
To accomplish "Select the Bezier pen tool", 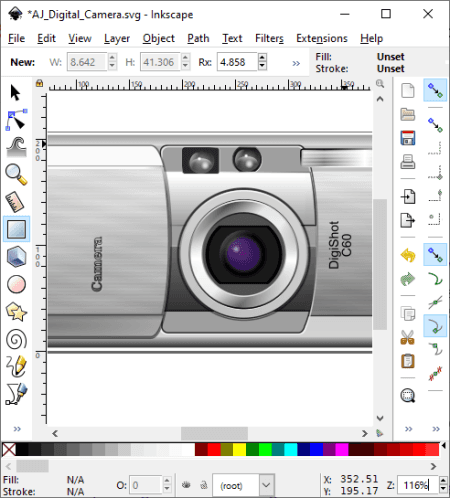I will [16, 394].
